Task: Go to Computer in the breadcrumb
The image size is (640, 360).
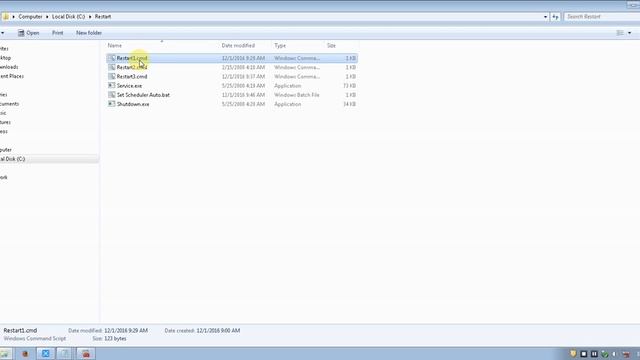Action: (x=30, y=17)
